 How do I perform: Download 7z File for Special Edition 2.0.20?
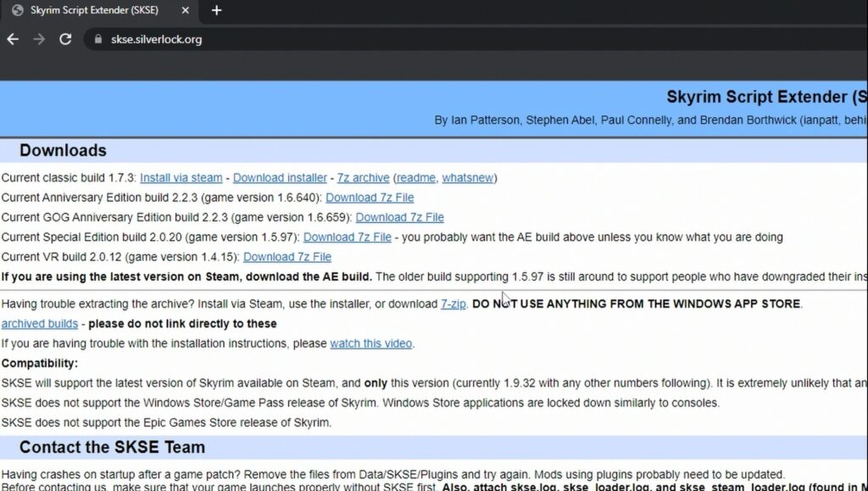tap(347, 237)
